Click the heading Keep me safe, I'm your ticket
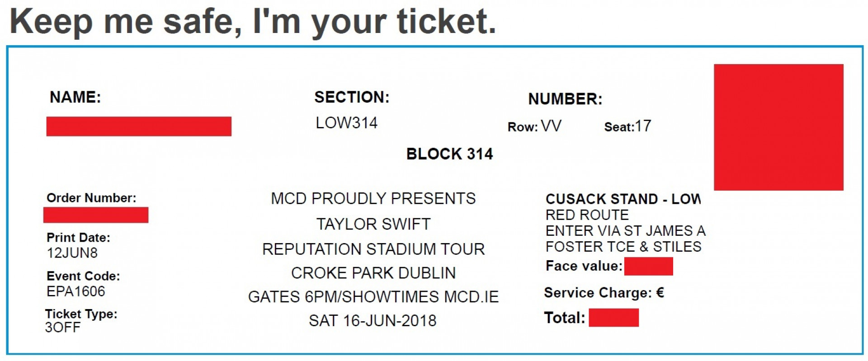868x361 pixels. click(253, 21)
